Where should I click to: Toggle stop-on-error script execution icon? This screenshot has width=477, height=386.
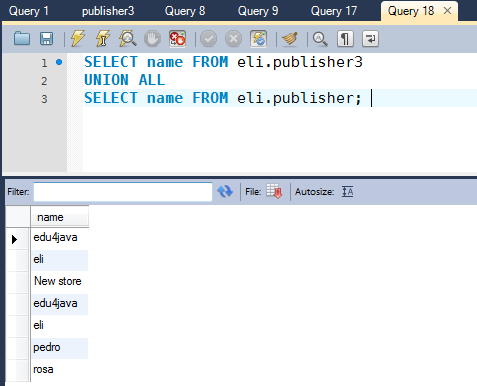click(x=177, y=39)
